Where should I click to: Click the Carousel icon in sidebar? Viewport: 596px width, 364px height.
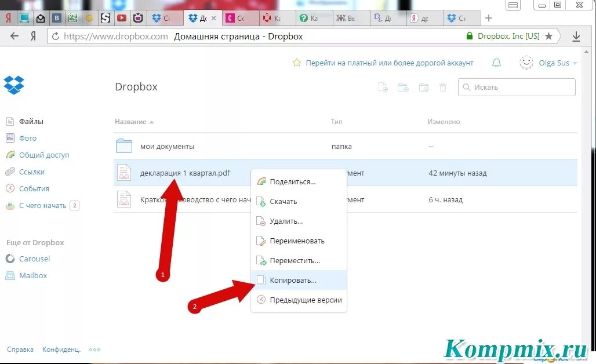[x=10, y=259]
